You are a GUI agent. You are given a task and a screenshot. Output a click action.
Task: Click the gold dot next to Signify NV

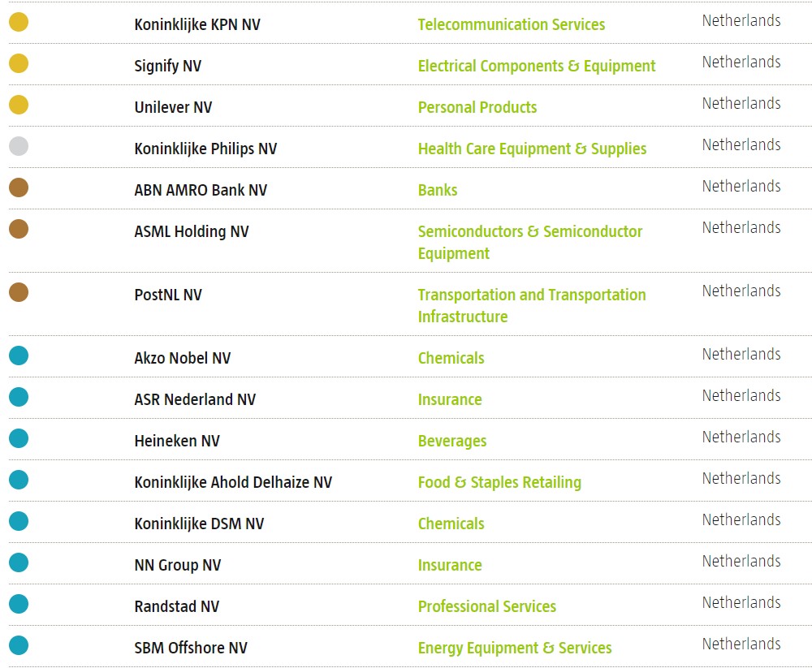19,63
